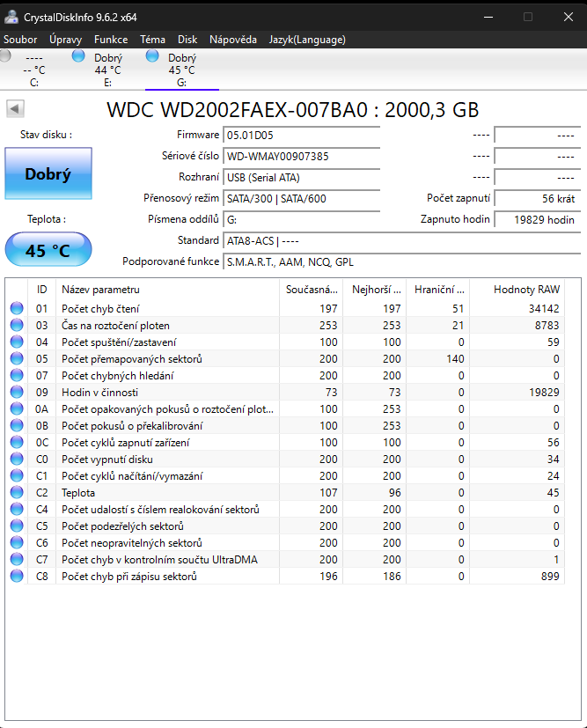The height and width of the screenshot is (728, 587).
Task: Open the Disk menu
Action: (187, 40)
